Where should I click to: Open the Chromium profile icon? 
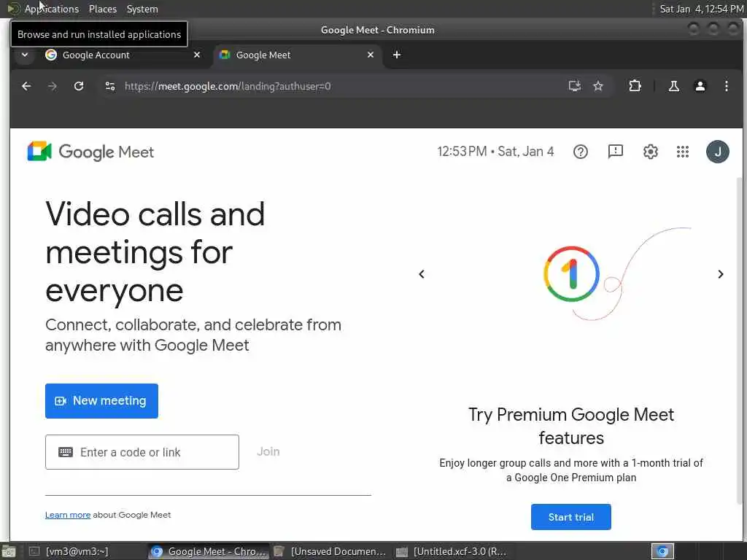coord(700,86)
